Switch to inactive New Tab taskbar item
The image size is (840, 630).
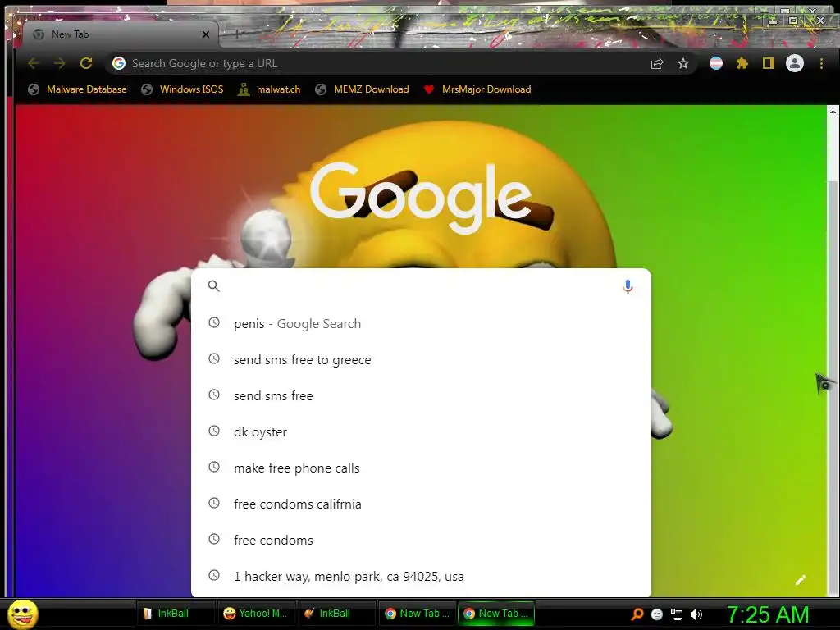coord(417,614)
